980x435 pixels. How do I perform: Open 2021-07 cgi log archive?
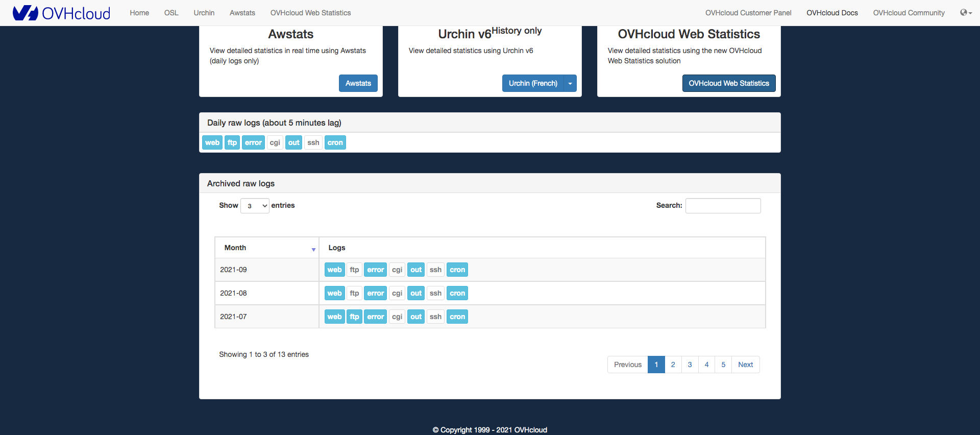click(x=397, y=317)
